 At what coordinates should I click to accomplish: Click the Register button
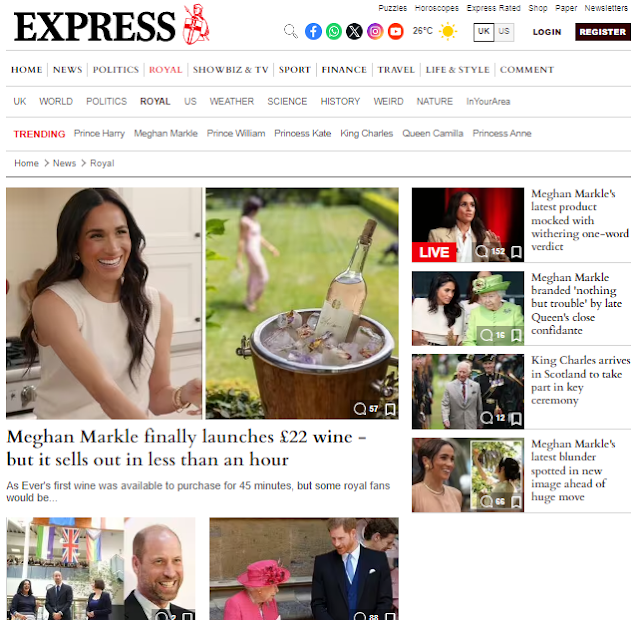(x=602, y=32)
